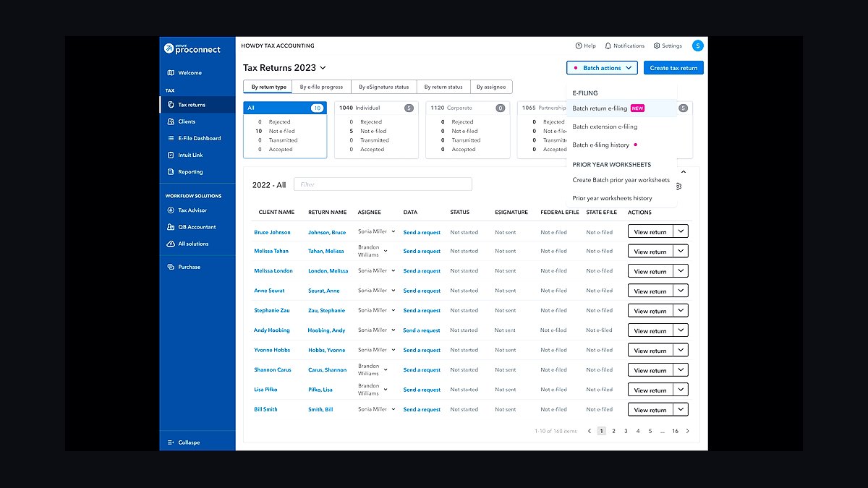Switch to By return type tab
The width and height of the screenshot is (868, 488).
click(269, 87)
